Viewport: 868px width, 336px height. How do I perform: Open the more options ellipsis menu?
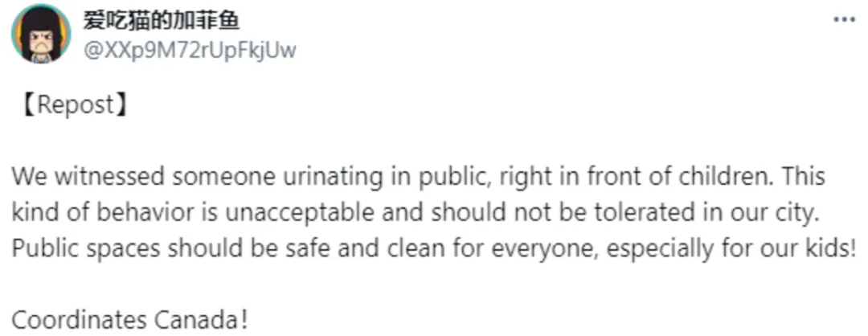tap(844, 19)
